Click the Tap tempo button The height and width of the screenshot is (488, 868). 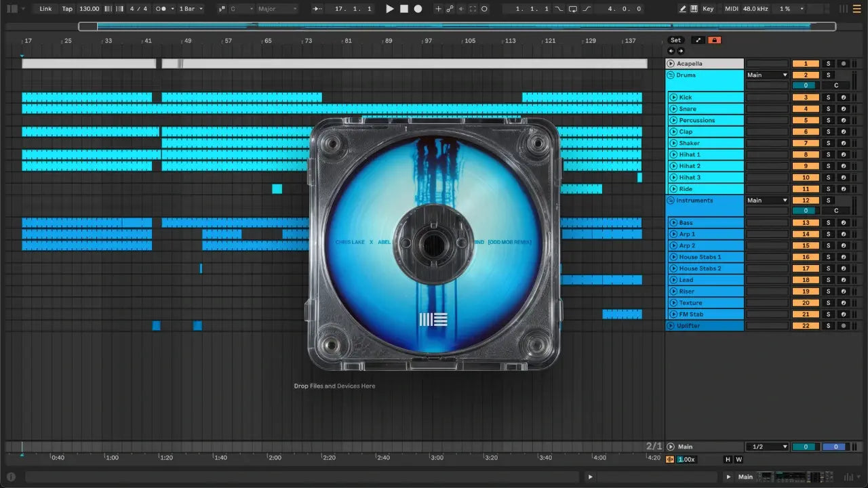(x=67, y=9)
